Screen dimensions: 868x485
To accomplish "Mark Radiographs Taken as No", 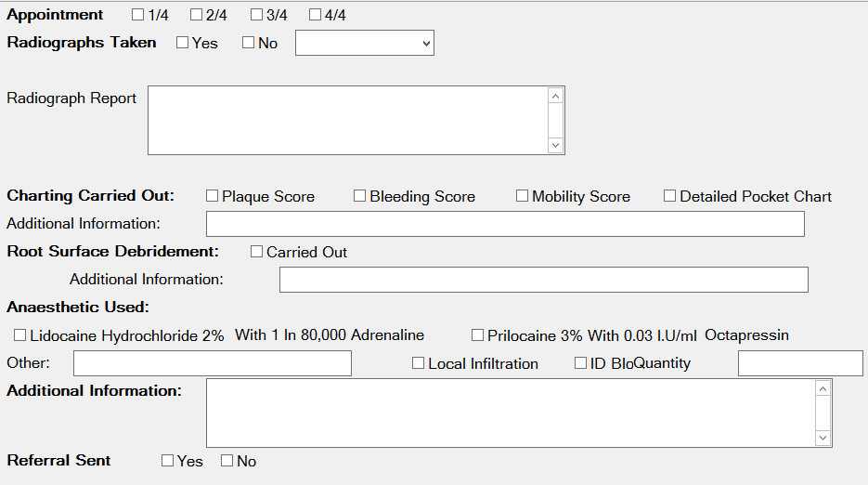I will coord(249,43).
